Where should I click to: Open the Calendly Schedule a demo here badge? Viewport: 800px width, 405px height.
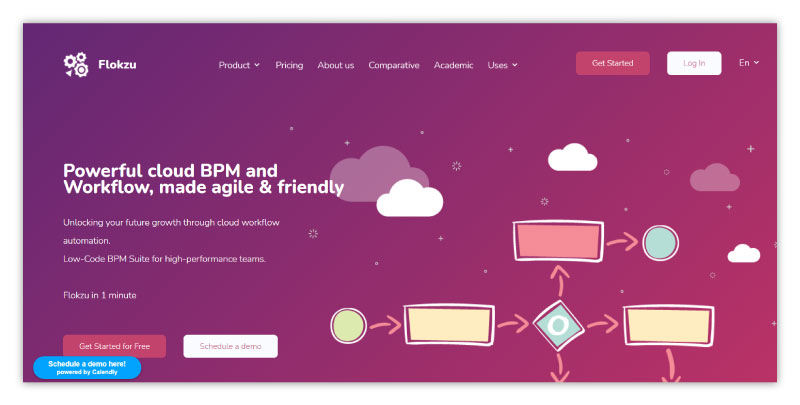click(87, 368)
